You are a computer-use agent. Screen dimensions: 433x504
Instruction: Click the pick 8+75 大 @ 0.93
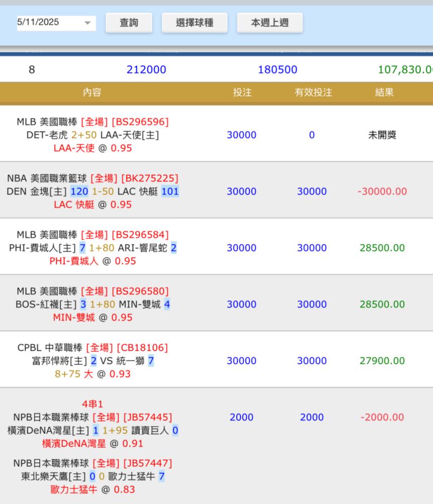click(x=93, y=374)
